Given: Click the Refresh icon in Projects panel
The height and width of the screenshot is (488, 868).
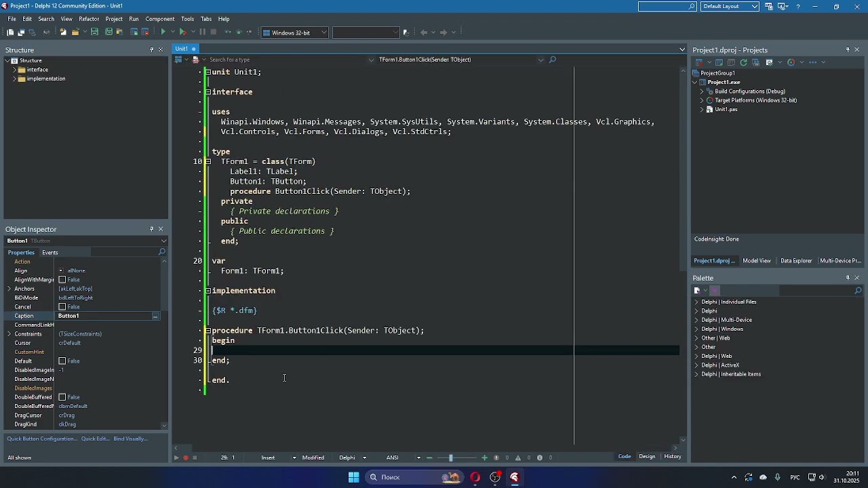Looking at the screenshot, I should click(x=744, y=62).
